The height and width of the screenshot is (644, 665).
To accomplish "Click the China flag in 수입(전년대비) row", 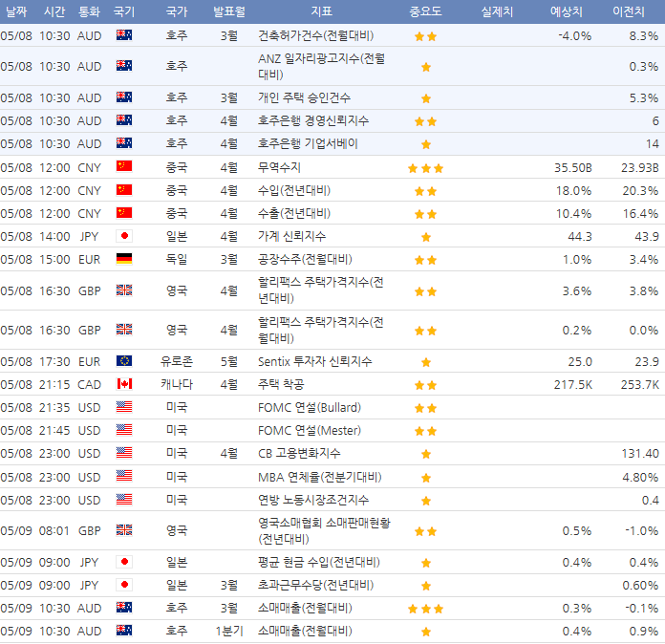I will tap(124, 190).
